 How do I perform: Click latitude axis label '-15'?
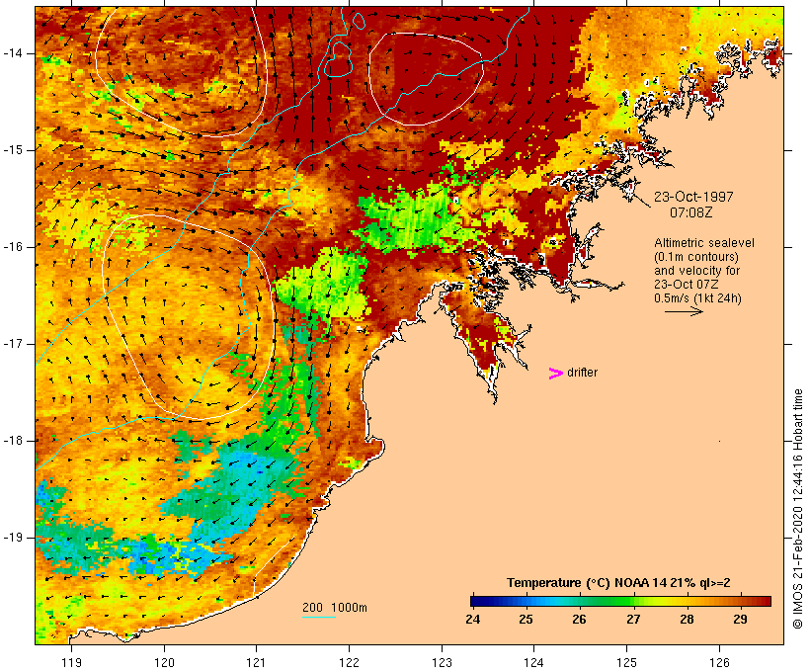pyautogui.click(x=13, y=150)
